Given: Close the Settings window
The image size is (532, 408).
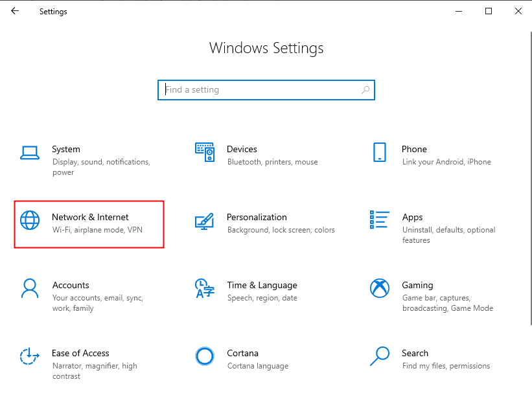Looking at the screenshot, I should (518, 11).
